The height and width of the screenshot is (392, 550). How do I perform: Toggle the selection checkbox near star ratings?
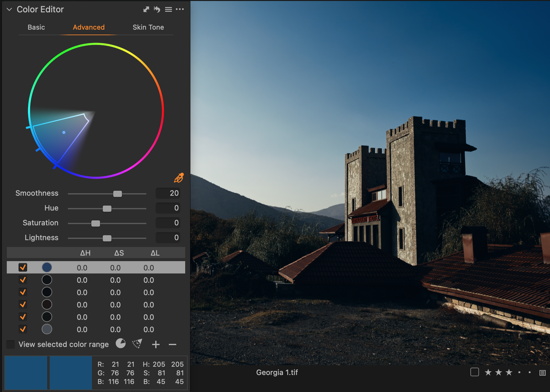pyautogui.click(x=474, y=373)
